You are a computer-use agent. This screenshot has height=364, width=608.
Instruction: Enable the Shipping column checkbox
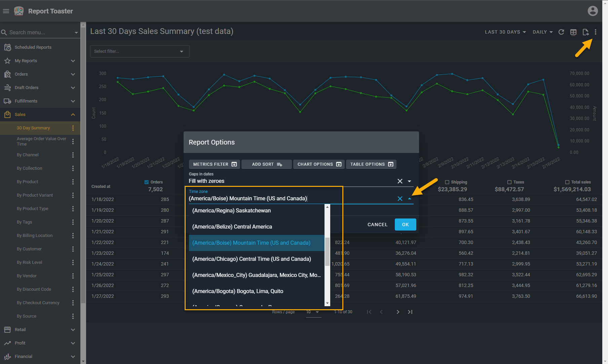(447, 182)
